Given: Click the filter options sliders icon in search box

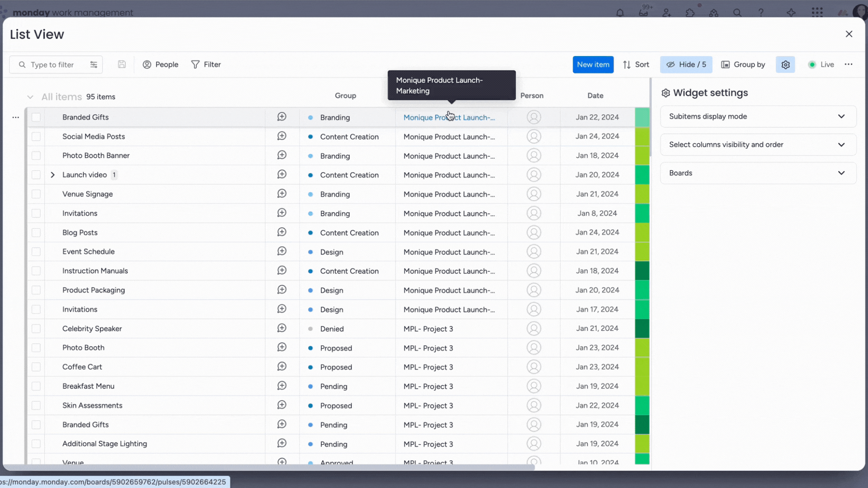Looking at the screenshot, I should pyautogui.click(x=94, y=65).
